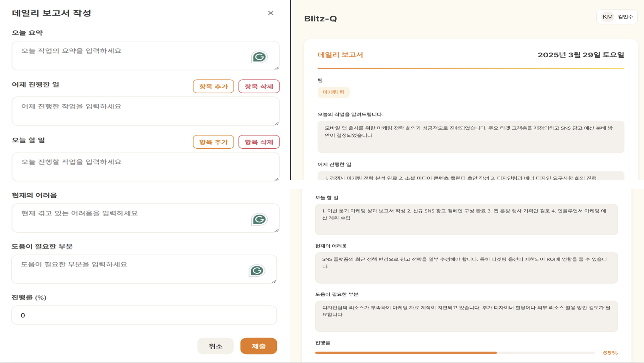644x363 pixels.
Task: Add item to 어제 진행한 일
Action: 213,87
